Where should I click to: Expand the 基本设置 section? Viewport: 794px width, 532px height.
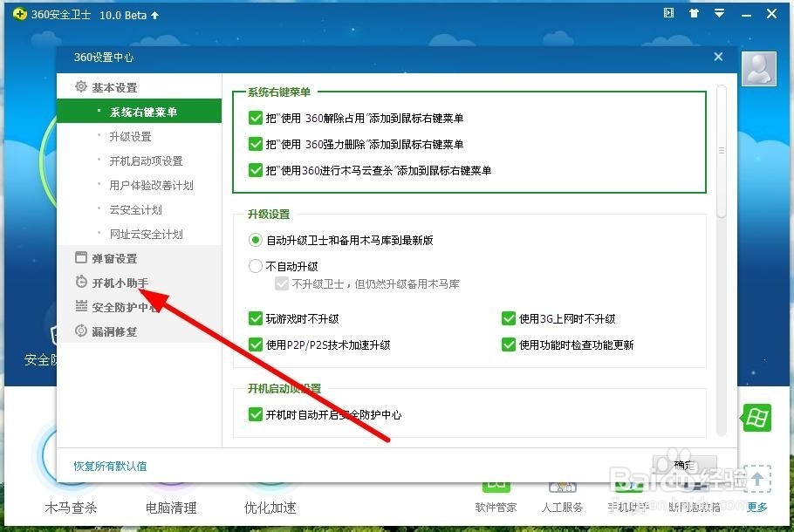(114, 87)
